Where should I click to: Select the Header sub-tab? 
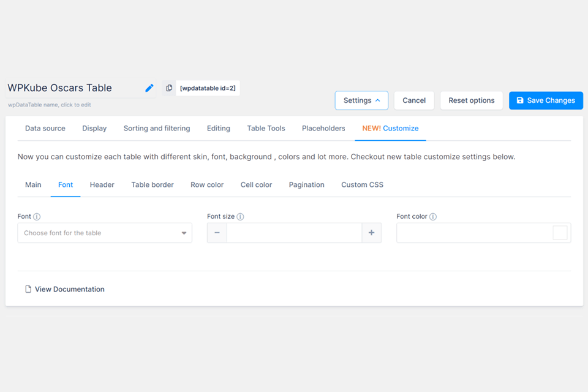click(x=102, y=184)
